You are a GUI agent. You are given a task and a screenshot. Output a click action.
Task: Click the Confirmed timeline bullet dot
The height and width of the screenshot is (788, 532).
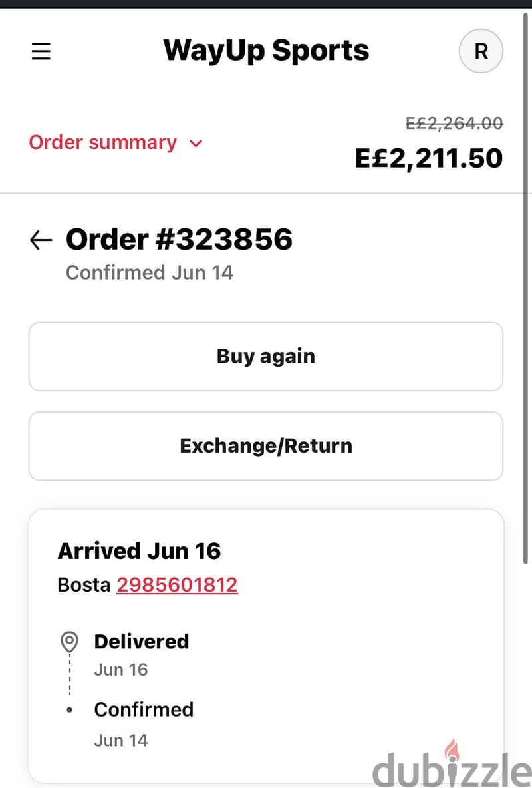click(x=69, y=710)
